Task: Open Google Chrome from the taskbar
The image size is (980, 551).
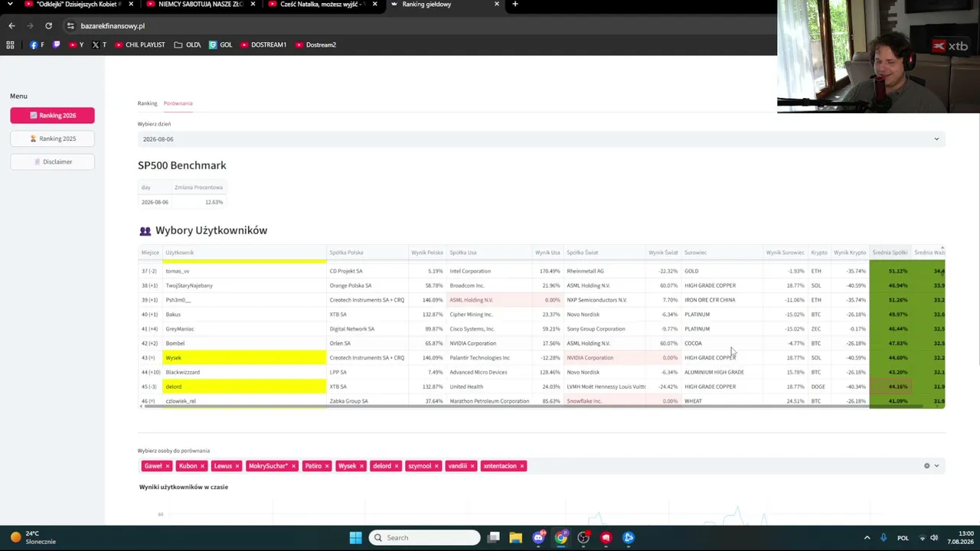Action: point(561,538)
